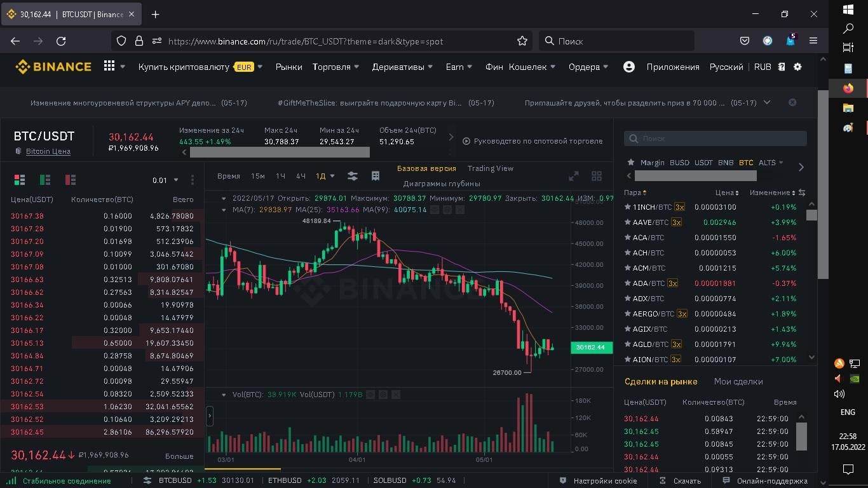The width and height of the screenshot is (868, 488).
Task: Select the USDT market tab
Action: point(703,163)
